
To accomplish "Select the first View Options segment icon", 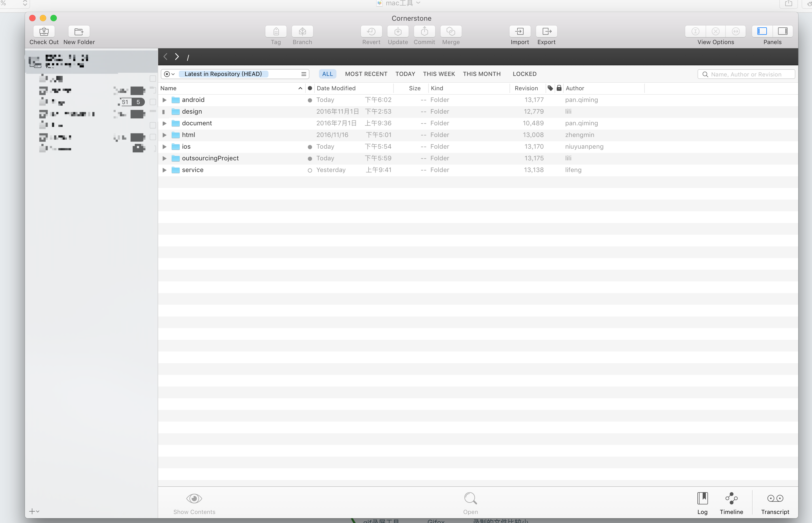I will point(695,31).
